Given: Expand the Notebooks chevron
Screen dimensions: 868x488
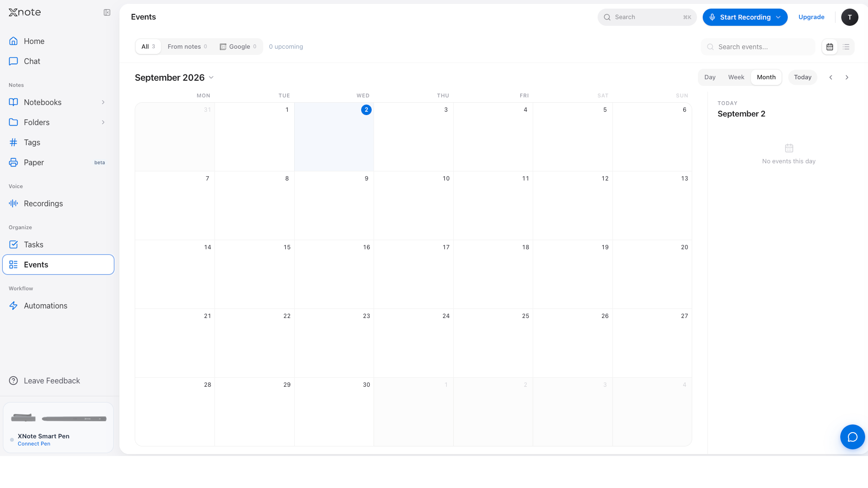Looking at the screenshot, I should pyautogui.click(x=103, y=102).
